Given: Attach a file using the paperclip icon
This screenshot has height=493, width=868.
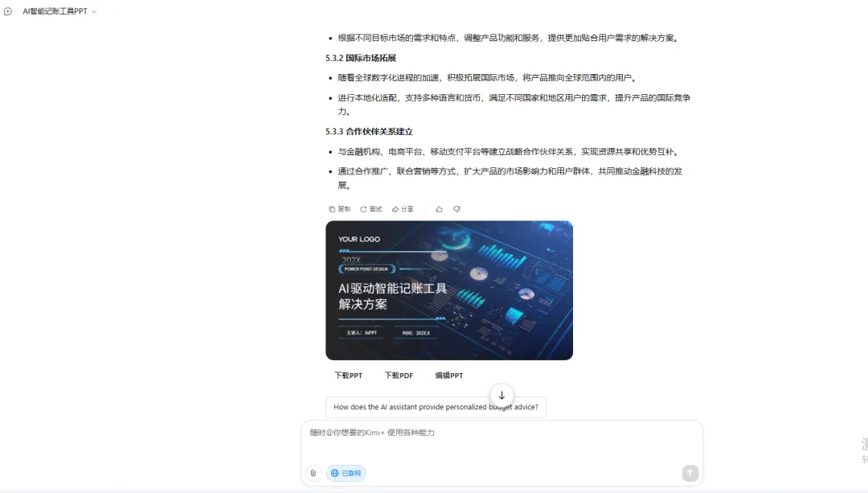Looking at the screenshot, I should [x=313, y=473].
